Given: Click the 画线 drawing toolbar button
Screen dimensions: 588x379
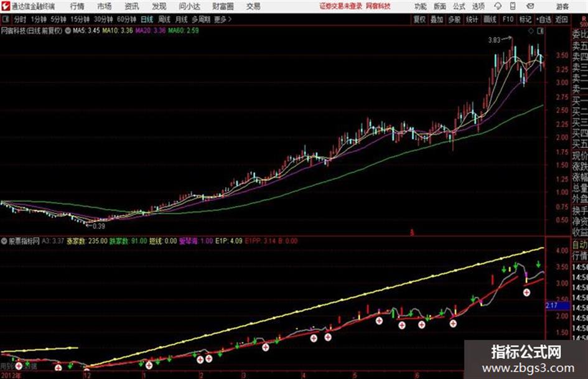Looking at the screenshot, I should (x=490, y=19).
